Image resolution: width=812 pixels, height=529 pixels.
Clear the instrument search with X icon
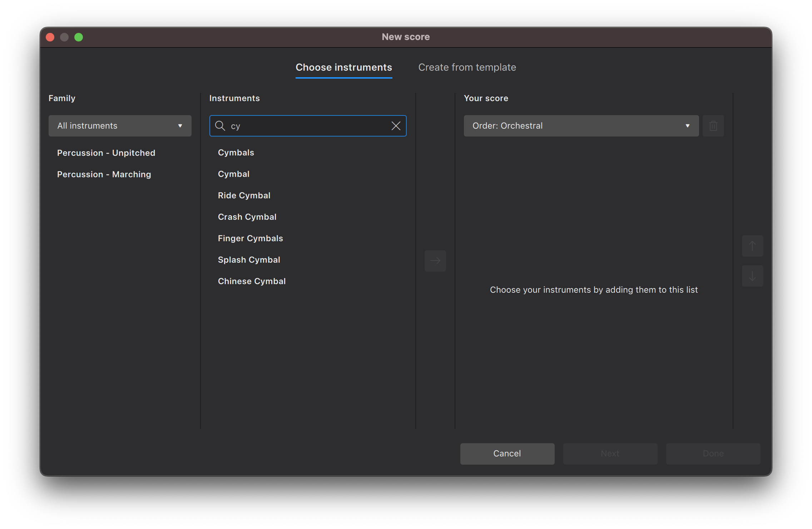pyautogui.click(x=396, y=126)
